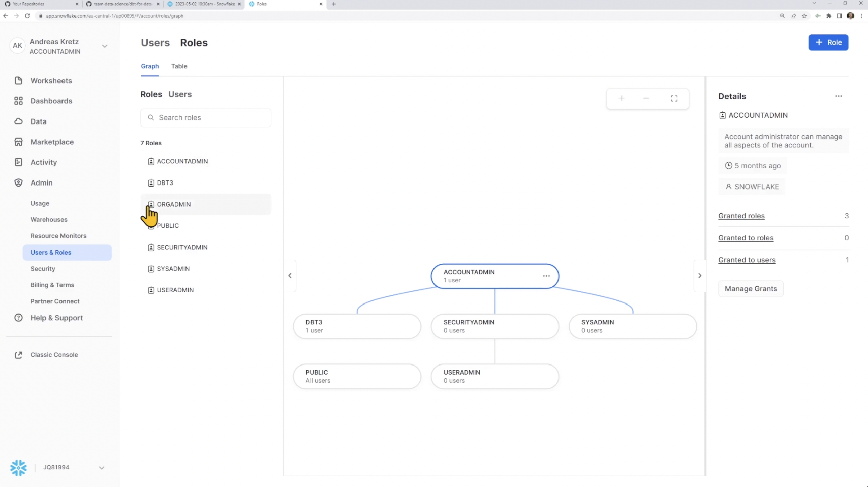Viewport: 868px width, 487px height.
Task: Open Dashboards in the sidebar
Action: coord(51,101)
